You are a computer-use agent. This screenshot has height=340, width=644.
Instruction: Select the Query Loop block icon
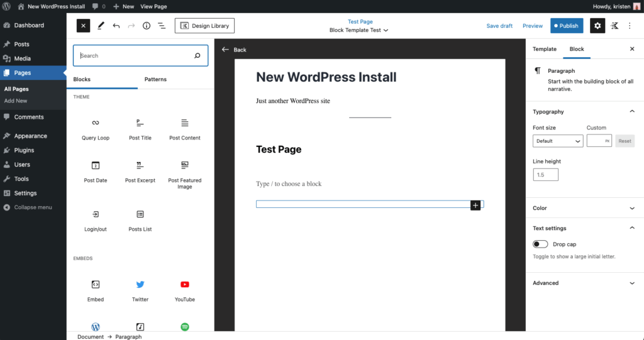[x=96, y=123]
